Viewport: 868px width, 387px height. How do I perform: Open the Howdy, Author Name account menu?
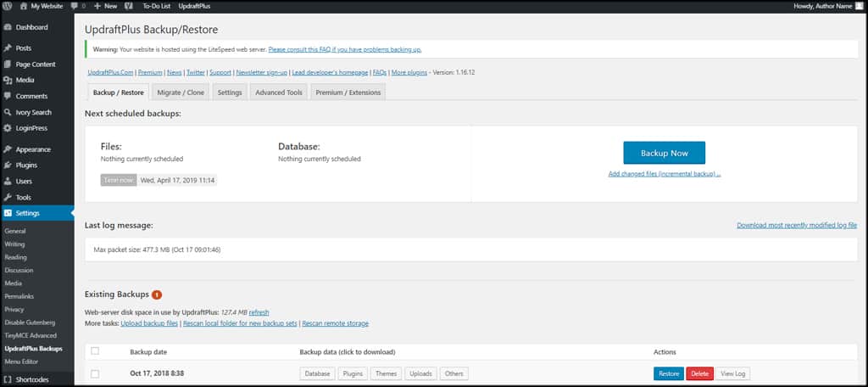(826, 6)
